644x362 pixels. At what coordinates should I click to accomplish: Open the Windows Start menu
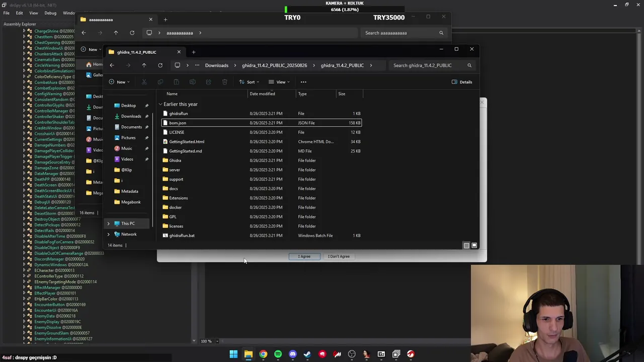click(x=233, y=354)
